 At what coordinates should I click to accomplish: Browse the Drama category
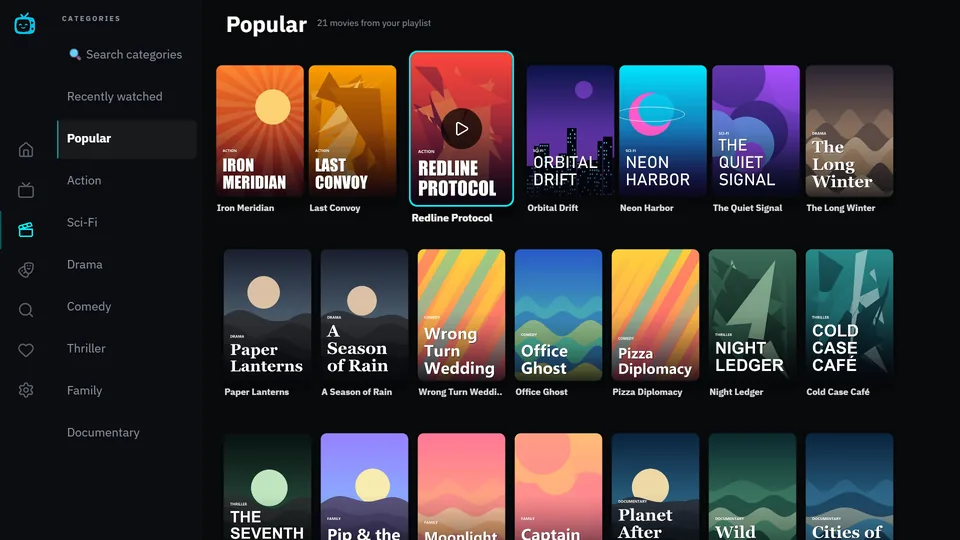[127, 264]
